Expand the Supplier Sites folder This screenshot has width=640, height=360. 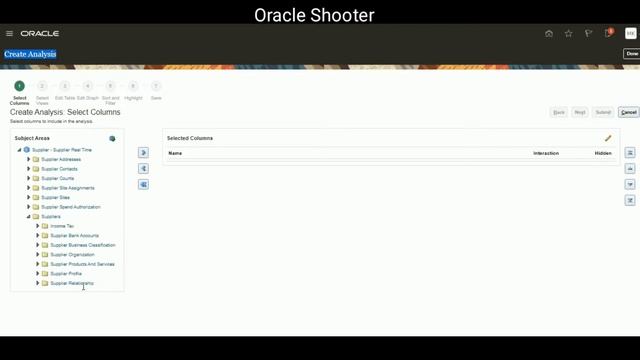(29, 197)
